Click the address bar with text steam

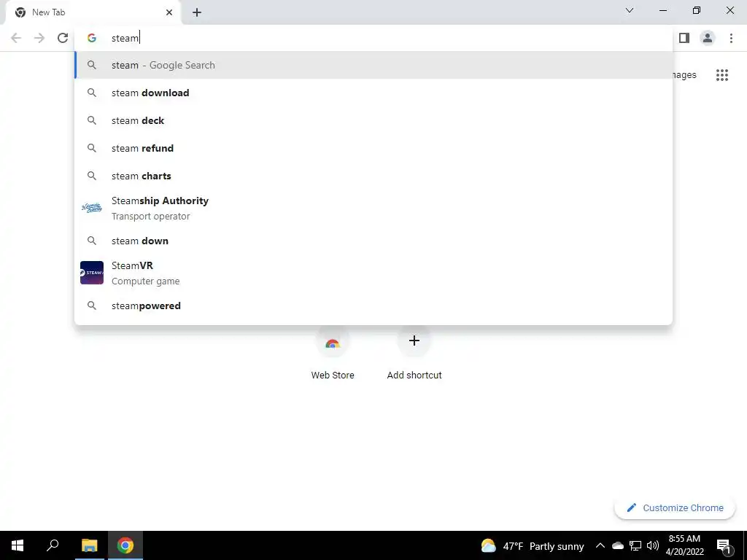[373, 38]
